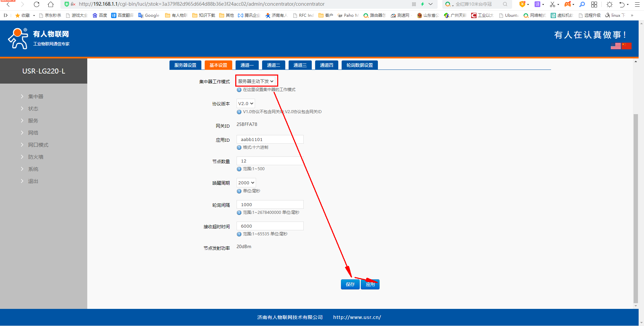Click the browser reload icon
This screenshot has width=644, height=326.
pyautogui.click(x=37, y=4)
